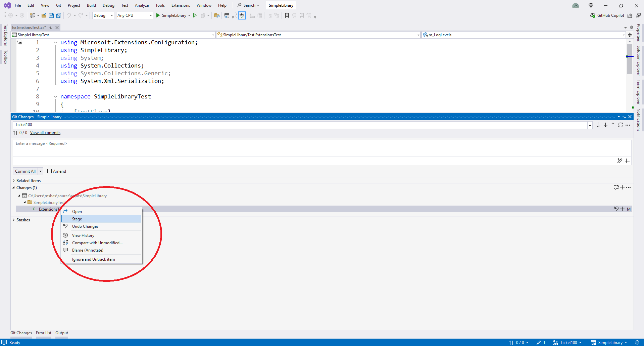The image size is (644, 346).
Task: Open the m_LogLevels member dropdown
Action: click(624, 35)
